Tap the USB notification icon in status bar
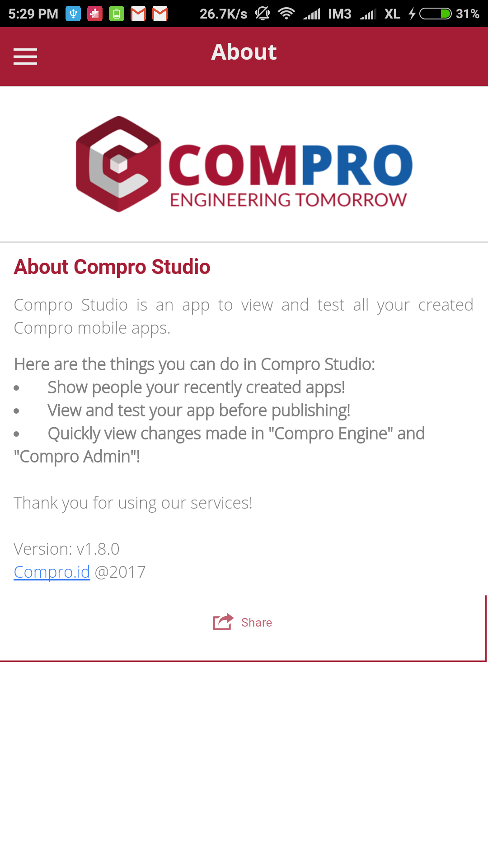Image resolution: width=488 pixels, height=868 pixels. point(73,14)
